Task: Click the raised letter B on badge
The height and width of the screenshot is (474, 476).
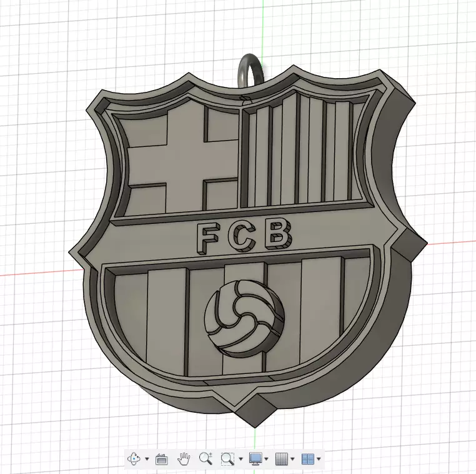Action: click(278, 233)
